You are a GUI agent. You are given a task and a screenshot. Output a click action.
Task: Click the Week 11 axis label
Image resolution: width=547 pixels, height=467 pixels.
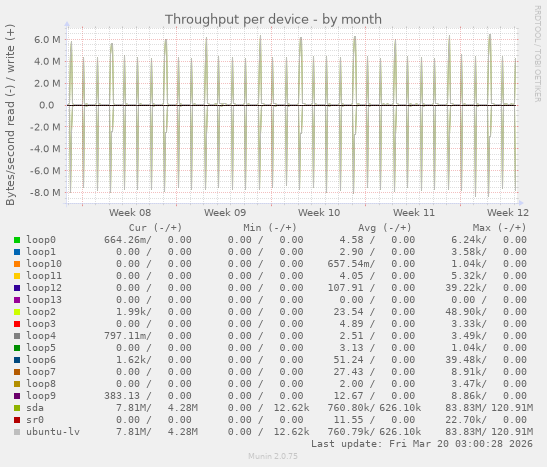pyautogui.click(x=414, y=213)
